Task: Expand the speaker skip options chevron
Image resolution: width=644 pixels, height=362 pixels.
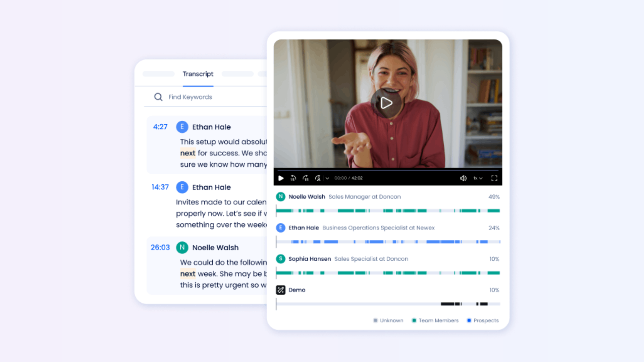Action: (327, 178)
